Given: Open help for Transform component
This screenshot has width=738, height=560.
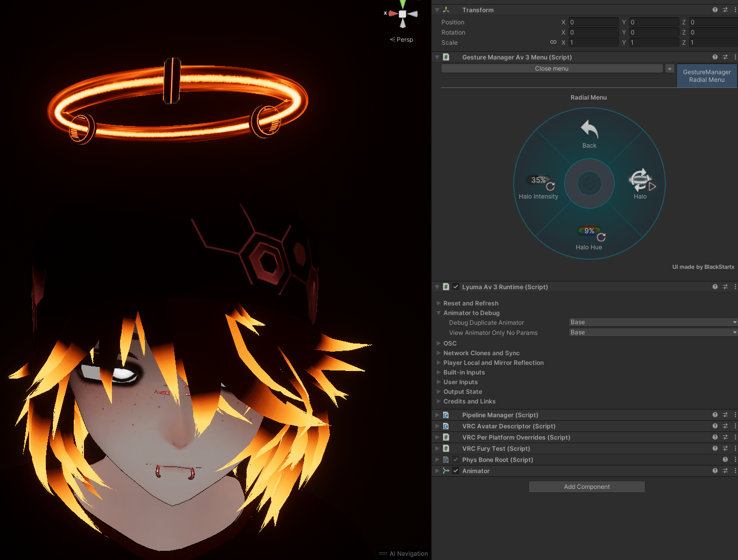Looking at the screenshot, I should click(x=715, y=10).
